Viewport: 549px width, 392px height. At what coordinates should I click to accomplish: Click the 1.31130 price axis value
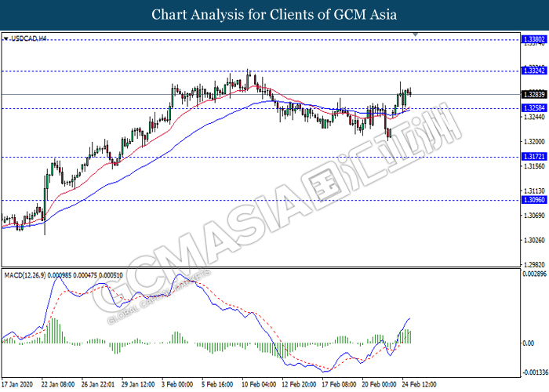[534, 191]
